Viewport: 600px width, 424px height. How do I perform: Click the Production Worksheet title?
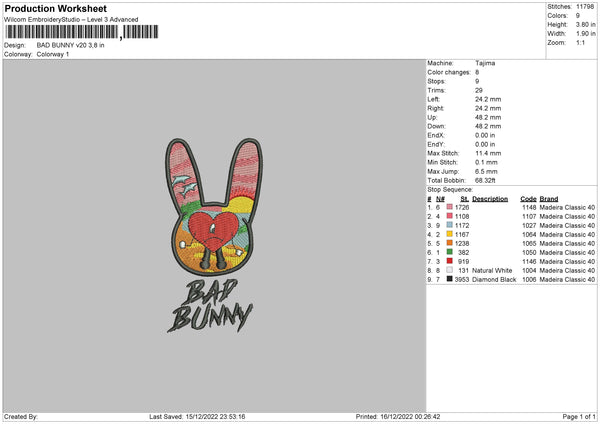pyautogui.click(x=55, y=8)
